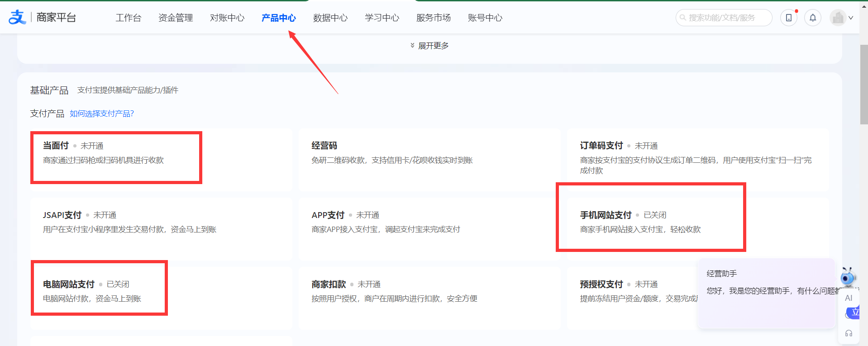868x346 pixels.
Task: Click the page vertical scrollbar
Action: point(864,85)
